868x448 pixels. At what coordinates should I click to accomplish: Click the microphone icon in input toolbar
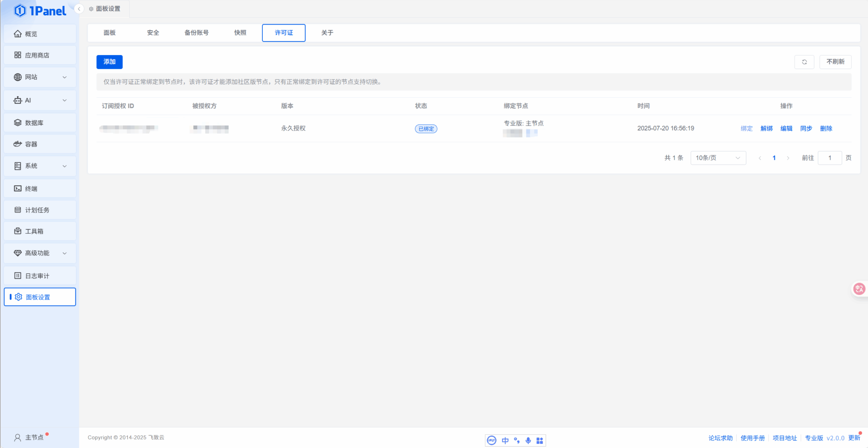[528, 440]
